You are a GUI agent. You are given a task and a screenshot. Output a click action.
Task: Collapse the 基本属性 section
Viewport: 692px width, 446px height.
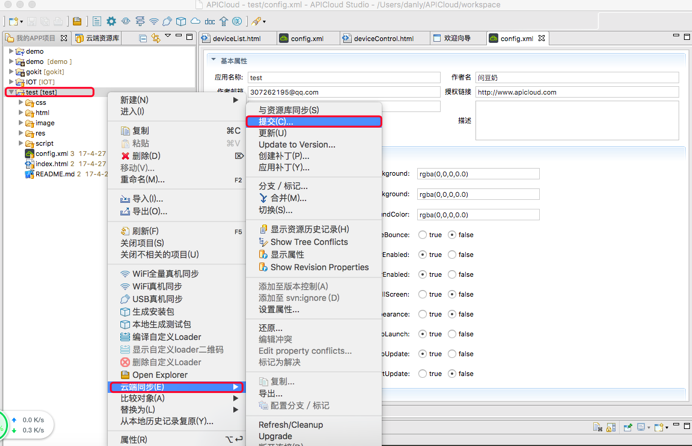click(213, 61)
